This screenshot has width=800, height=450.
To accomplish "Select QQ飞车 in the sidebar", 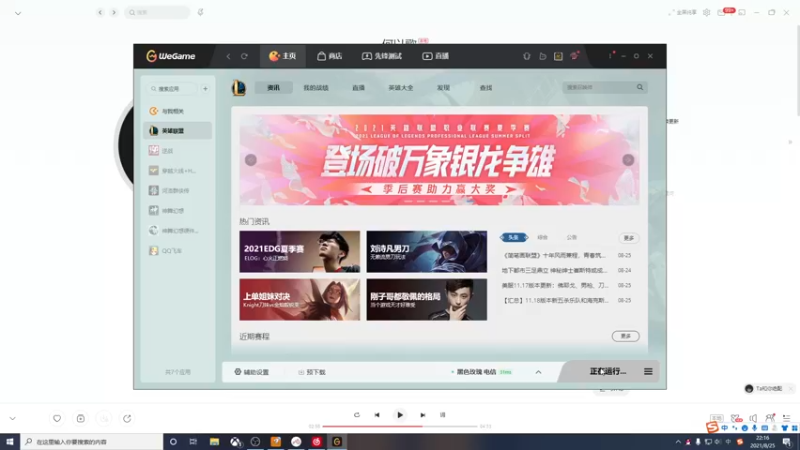I will point(178,251).
